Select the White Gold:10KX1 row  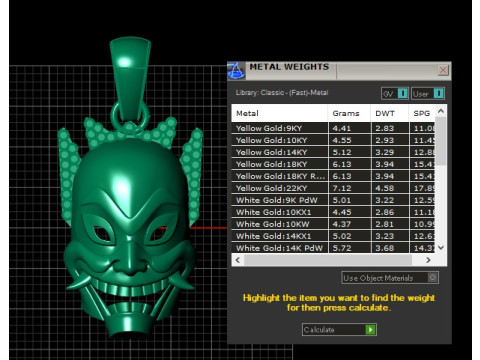pos(333,212)
